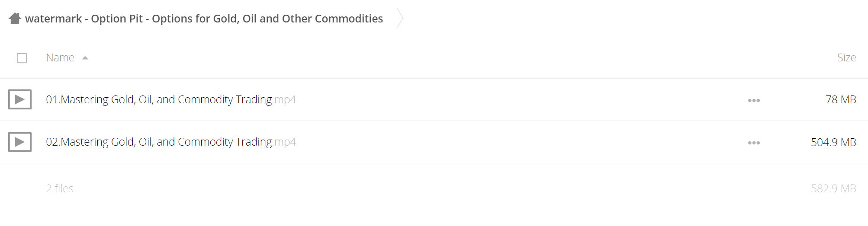Open the watermark - Option Pit breadcrumb folder

point(204,19)
